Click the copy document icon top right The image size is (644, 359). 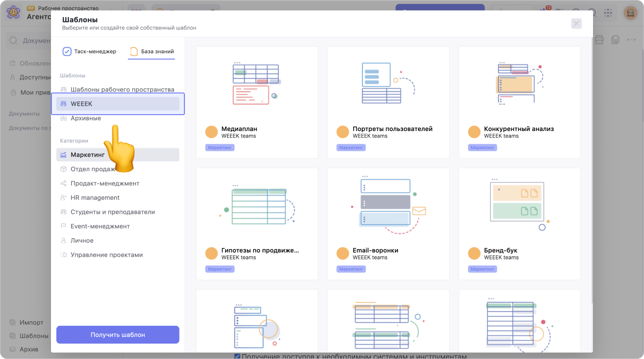coord(615,40)
